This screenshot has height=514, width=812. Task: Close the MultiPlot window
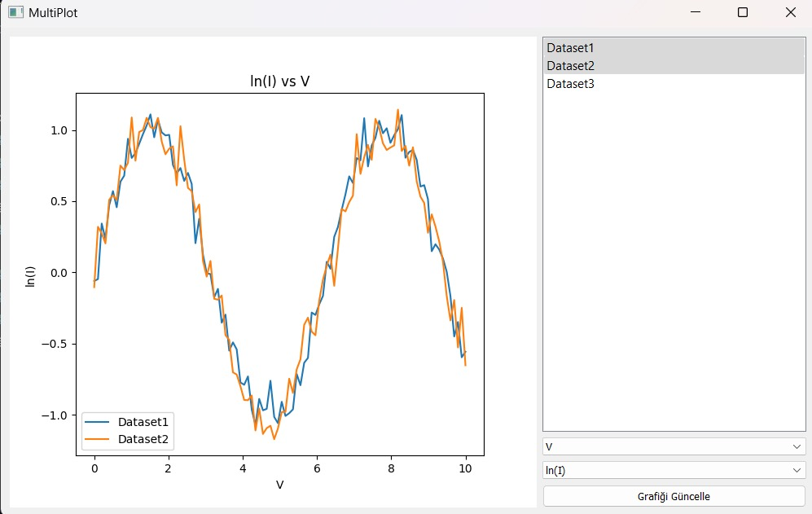click(790, 13)
